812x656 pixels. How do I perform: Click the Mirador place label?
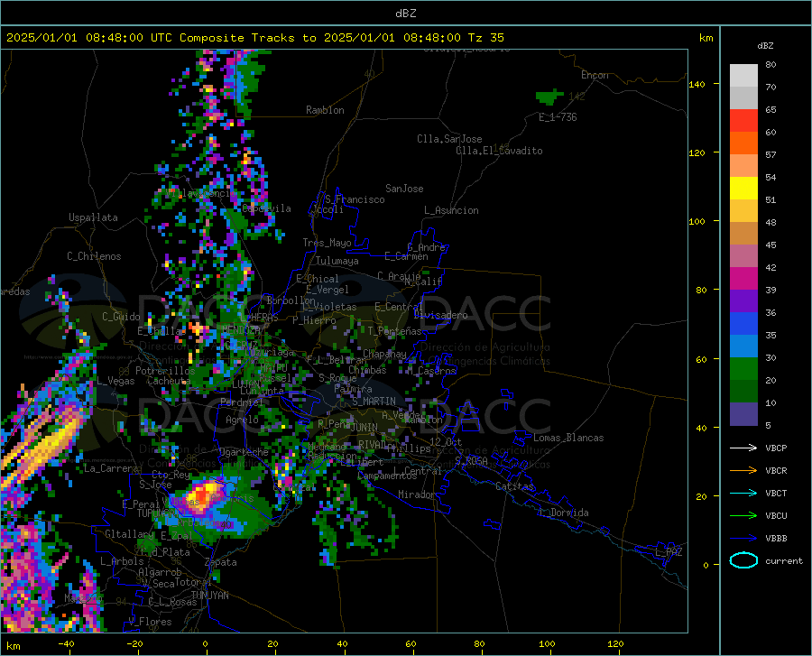click(x=417, y=494)
